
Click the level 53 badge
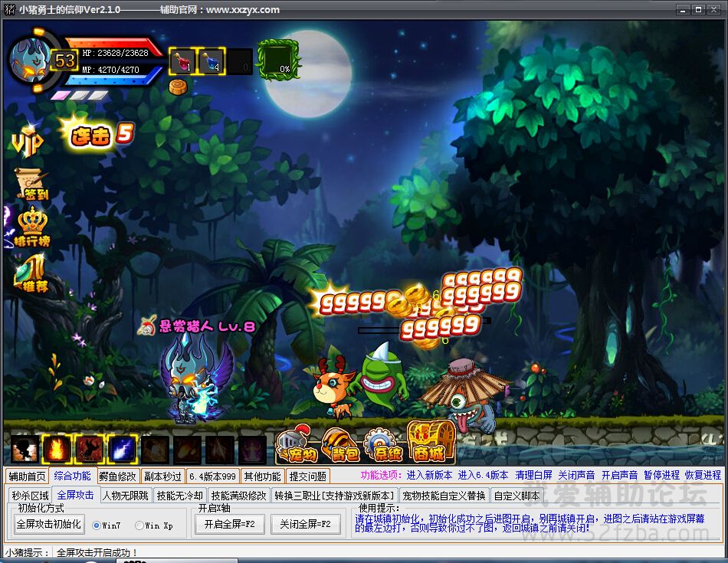64,61
